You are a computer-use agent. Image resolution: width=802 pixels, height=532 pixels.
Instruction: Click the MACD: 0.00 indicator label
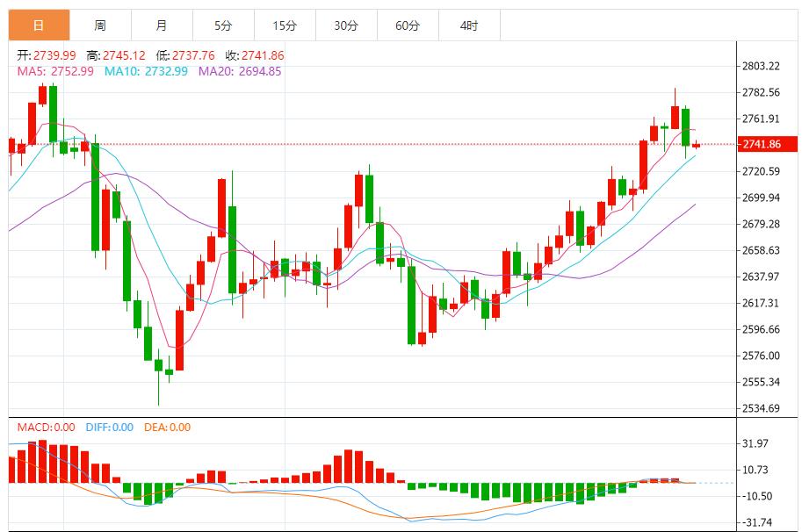click(47, 428)
